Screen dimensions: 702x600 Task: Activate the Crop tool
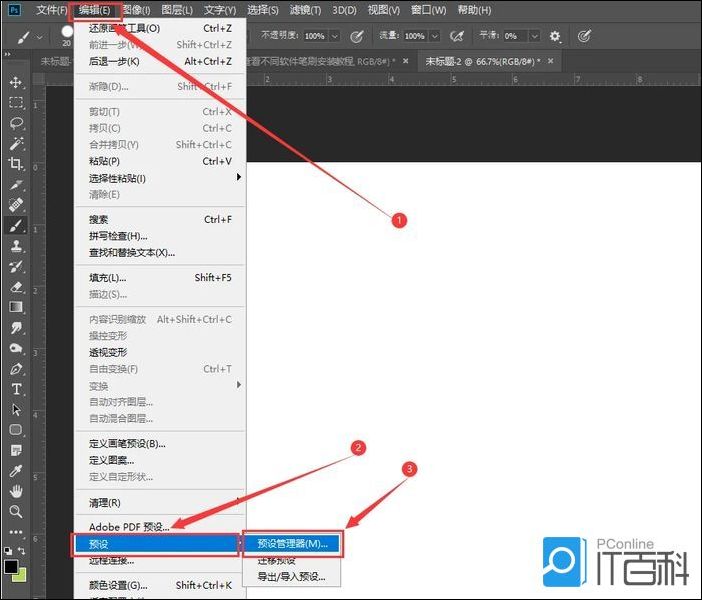pos(16,164)
